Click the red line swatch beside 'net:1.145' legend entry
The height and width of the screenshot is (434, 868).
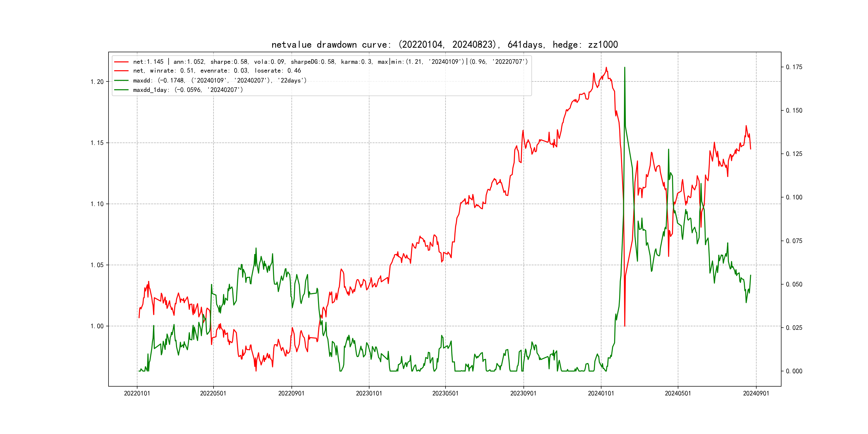coord(121,62)
